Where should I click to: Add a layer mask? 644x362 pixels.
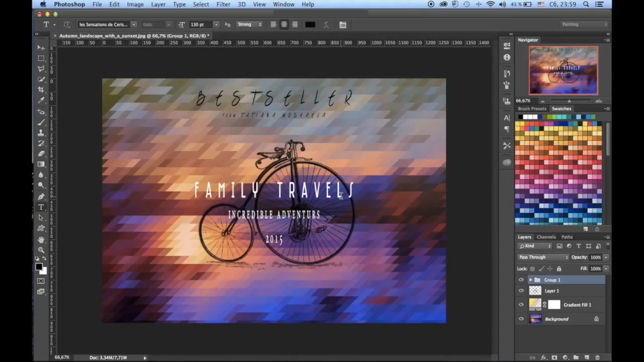(554, 357)
